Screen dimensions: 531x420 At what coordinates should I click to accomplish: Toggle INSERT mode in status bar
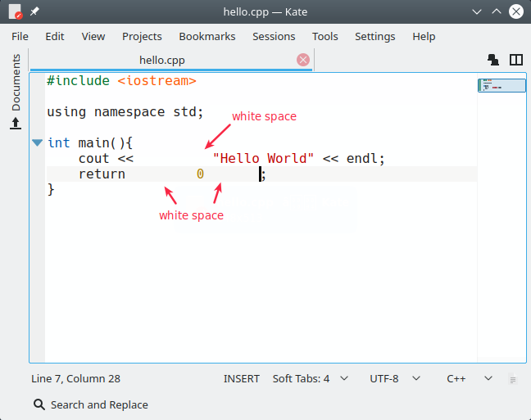(242, 379)
